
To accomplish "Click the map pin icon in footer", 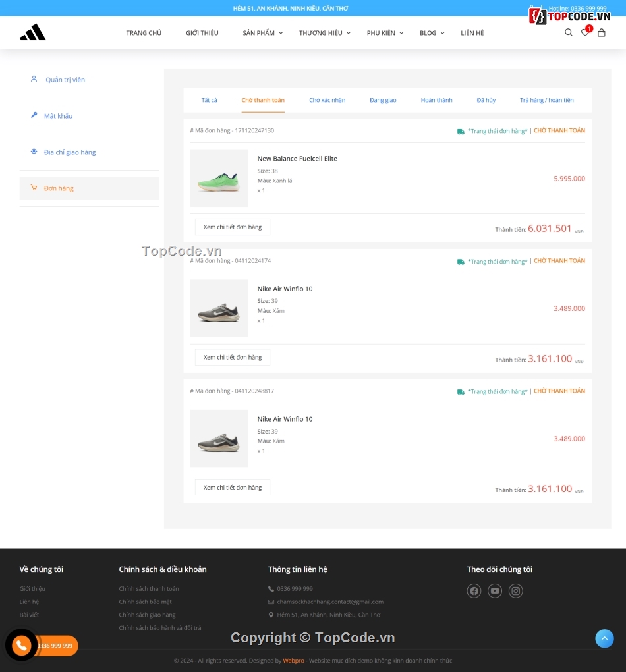I will (x=271, y=615).
